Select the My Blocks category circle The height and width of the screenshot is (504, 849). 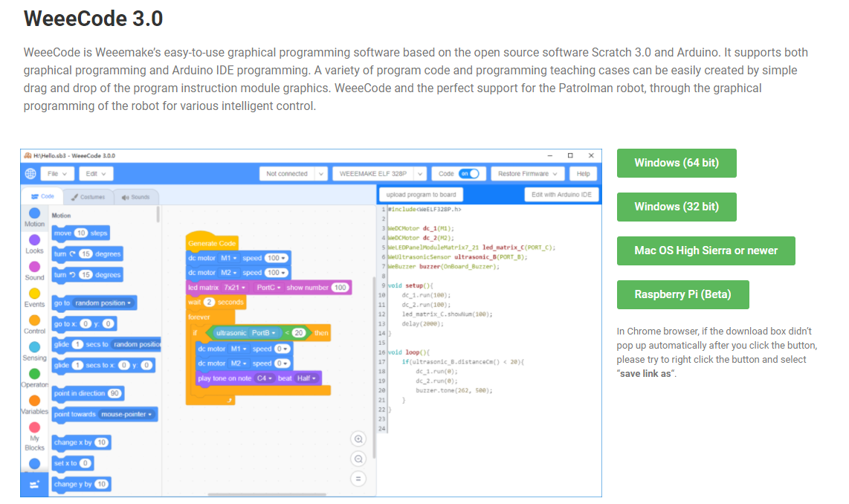(34, 427)
